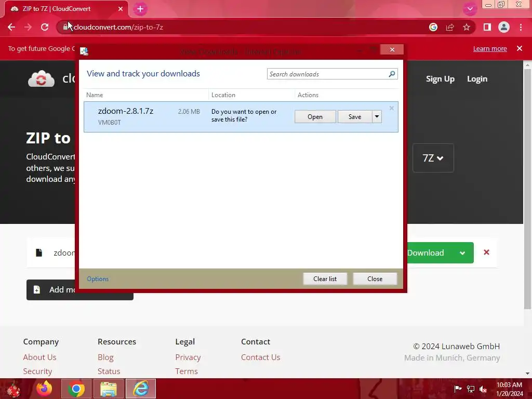Open the Privacy footer link
The height and width of the screenshot is (399, 532).
coord(188,357)
